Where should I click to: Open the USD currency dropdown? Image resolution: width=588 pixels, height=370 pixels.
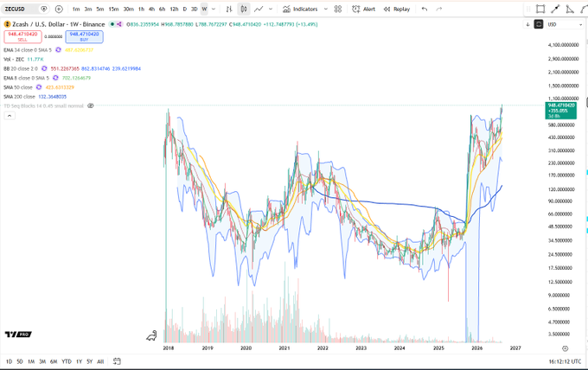565,24
